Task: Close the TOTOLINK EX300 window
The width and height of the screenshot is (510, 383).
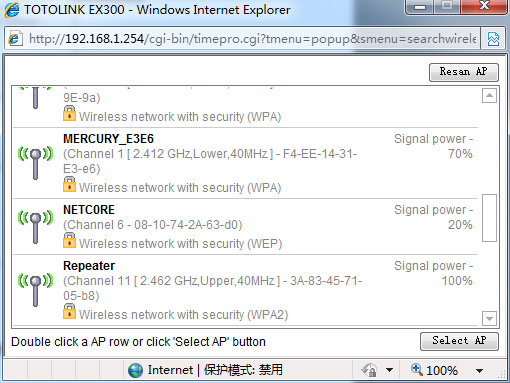Action: [x=484, y=7]
